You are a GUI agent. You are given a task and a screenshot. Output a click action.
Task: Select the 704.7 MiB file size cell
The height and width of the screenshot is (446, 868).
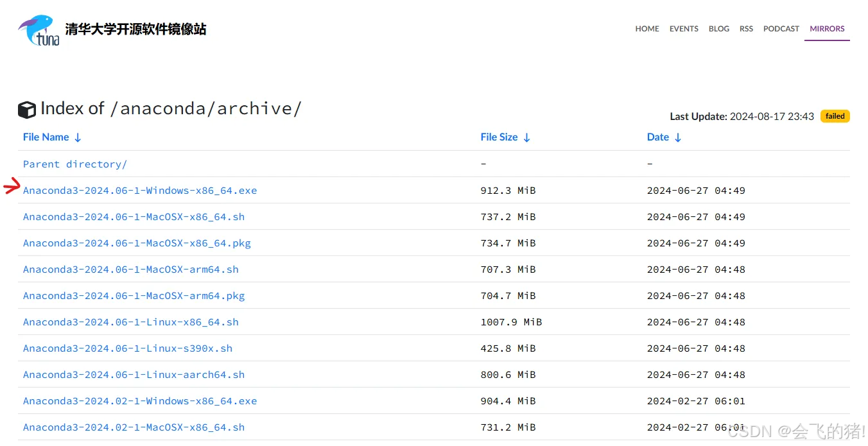(x=508, y=296)
